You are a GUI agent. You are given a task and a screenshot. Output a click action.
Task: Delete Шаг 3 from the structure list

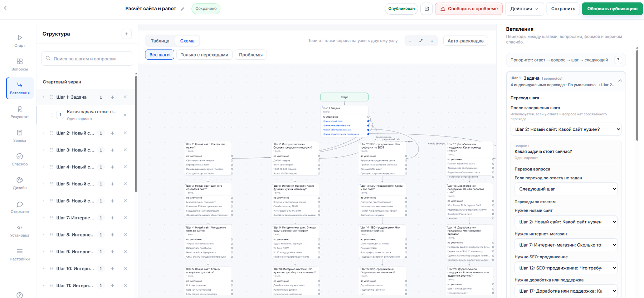click(125, 150)
